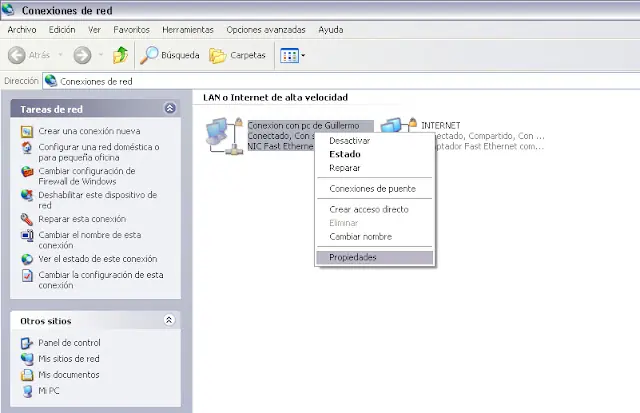This screenshot has height=413, width=640.
Task: Click 'Ver el estado de esta conexión' link
Action: pyautogui.click(x=98, y=259)
